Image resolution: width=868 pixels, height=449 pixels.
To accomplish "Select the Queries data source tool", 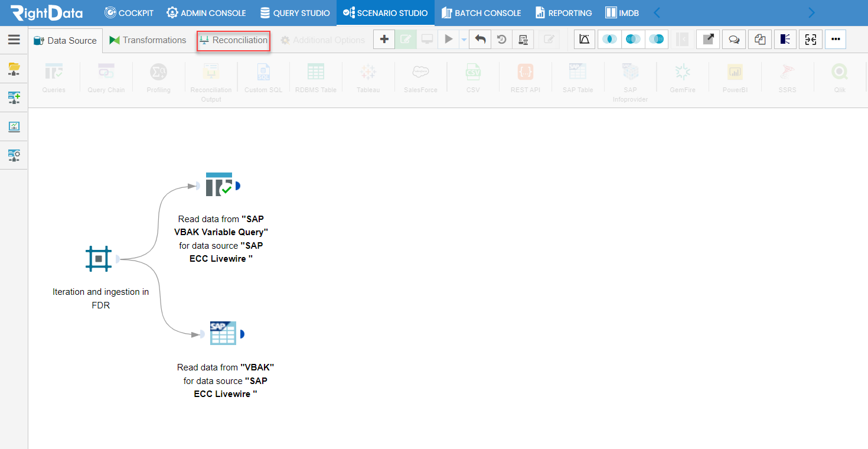I will pyautogui.click(x=54, y=78).
